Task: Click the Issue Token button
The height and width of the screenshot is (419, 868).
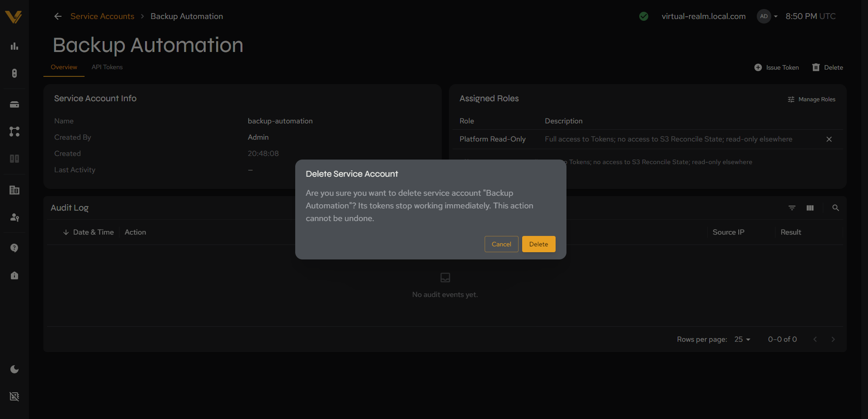Action: [777, 67]
